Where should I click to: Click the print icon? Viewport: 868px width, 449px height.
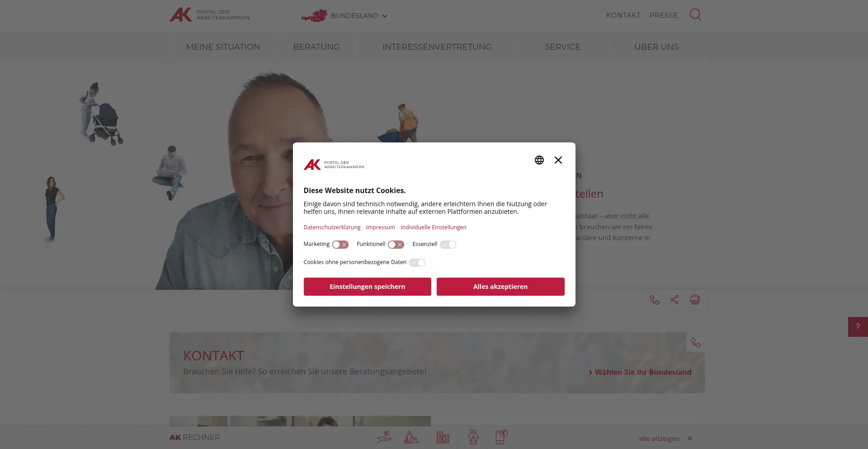pyautogui.click(x=695, y=300)
